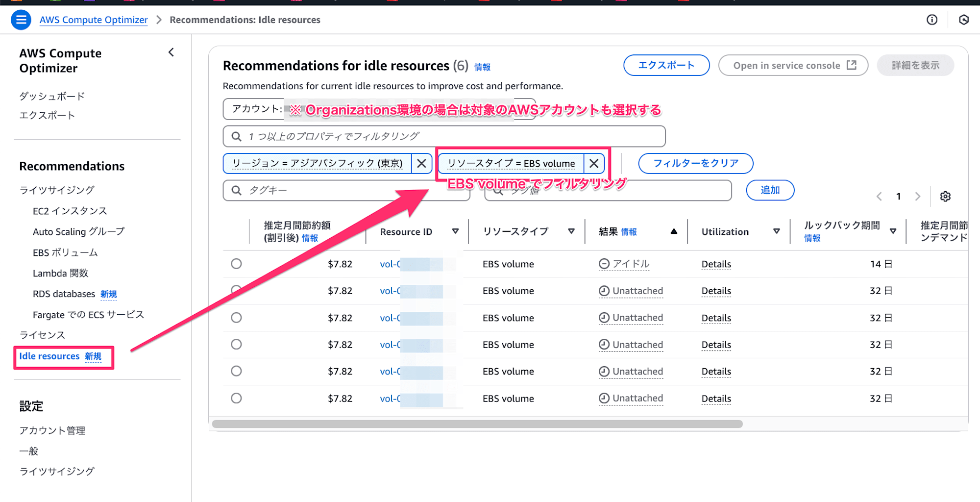Click 詳細を表示 button

[915, 65]
